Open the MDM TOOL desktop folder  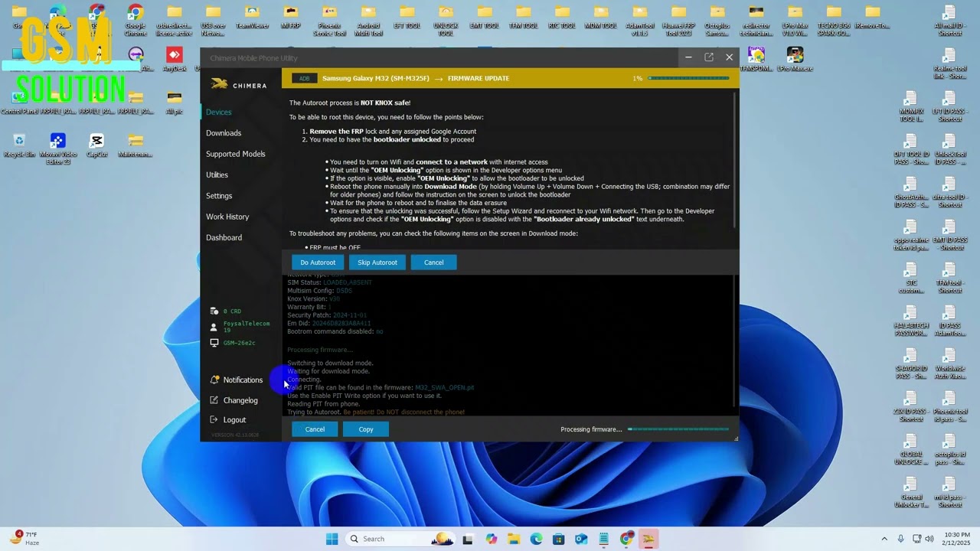pyautogui.click(x=601, y=17)
